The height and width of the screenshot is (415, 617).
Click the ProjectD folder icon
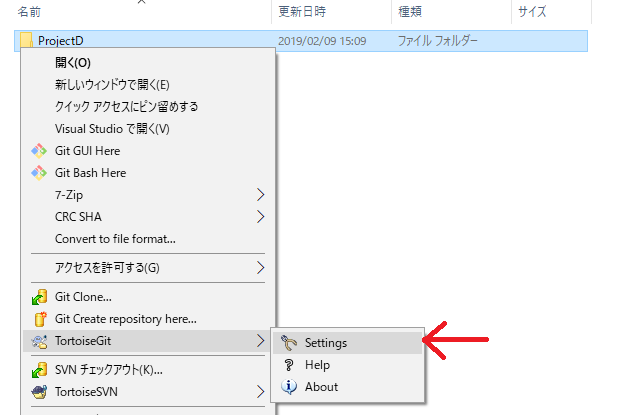(26, 40)
